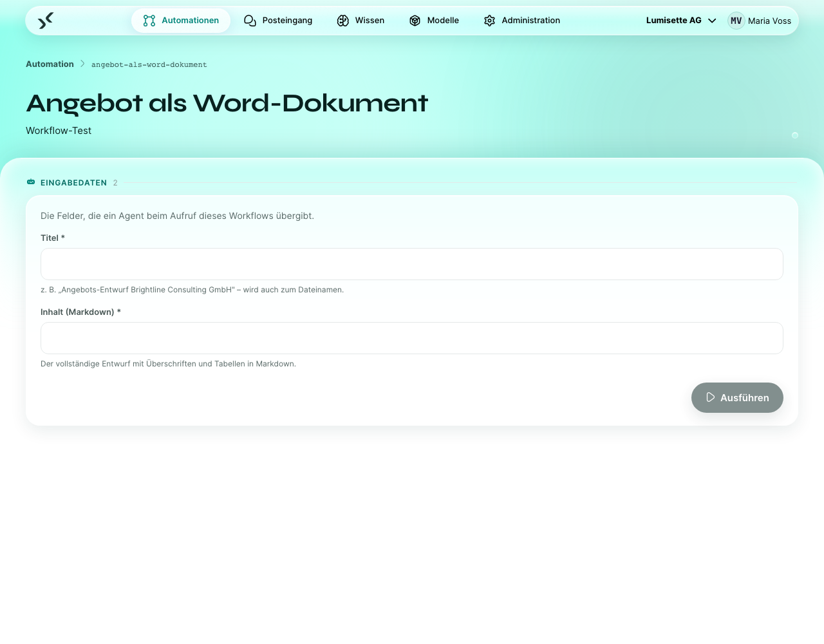
Task: Click the EINGABEDATEN section label
Action: click(73, 183)
